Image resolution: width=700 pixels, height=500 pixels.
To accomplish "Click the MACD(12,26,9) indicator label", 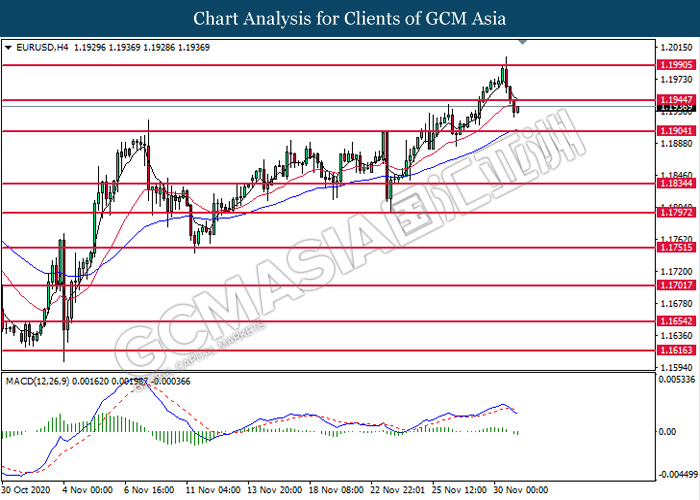I will (38, 381).
